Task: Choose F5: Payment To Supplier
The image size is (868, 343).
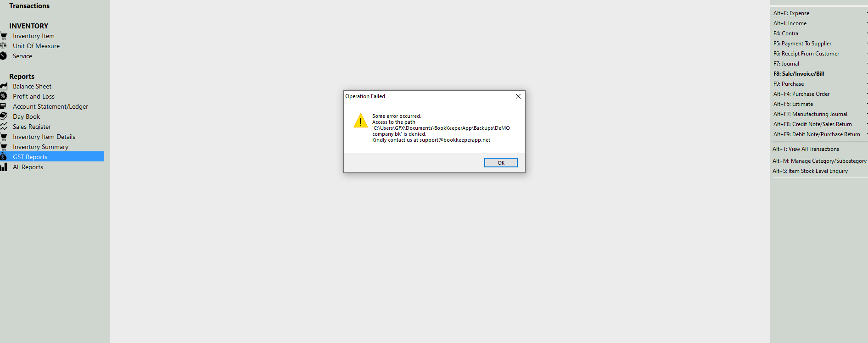Action: tap(802, 44)
